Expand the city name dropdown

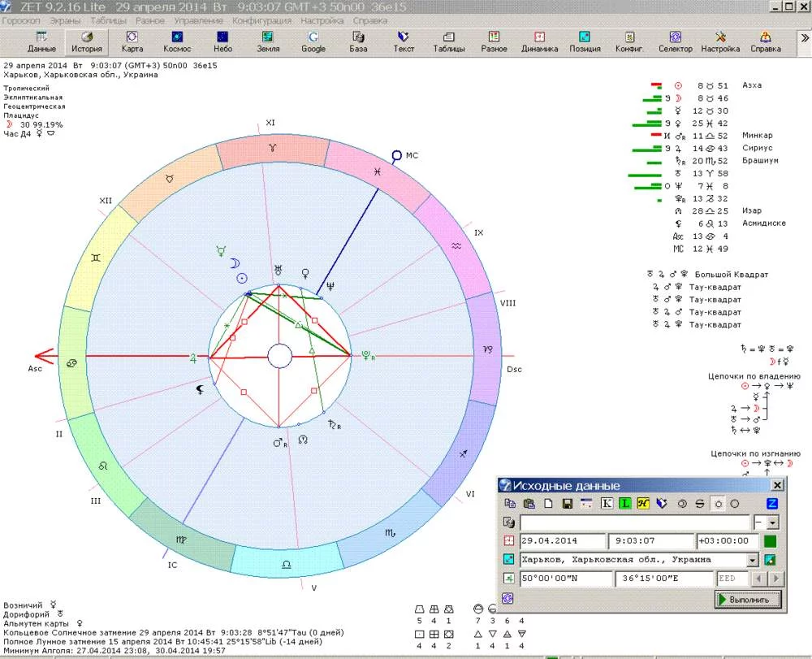tap(752, 560)
